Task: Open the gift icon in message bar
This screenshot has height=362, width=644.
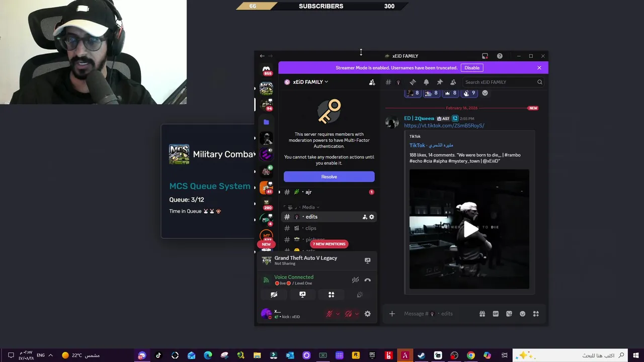Action: pyautogui.click(x=482, y=314)
